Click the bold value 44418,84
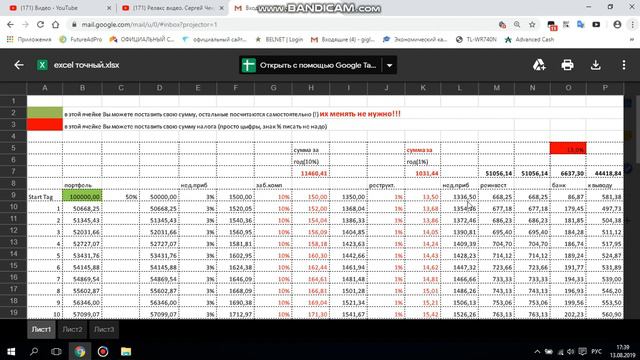Screen dimensions: 640x360 tap(608, 173)
